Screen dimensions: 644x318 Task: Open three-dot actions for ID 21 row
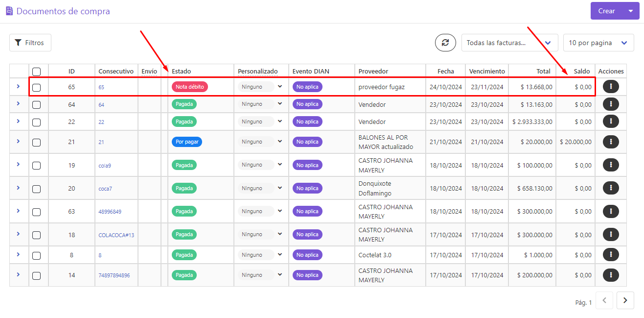point(611,142)
